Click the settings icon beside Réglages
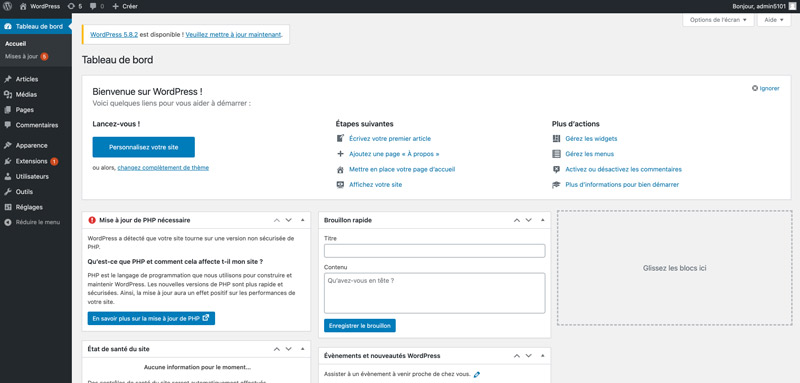800x383 pixels. point(8,207)
